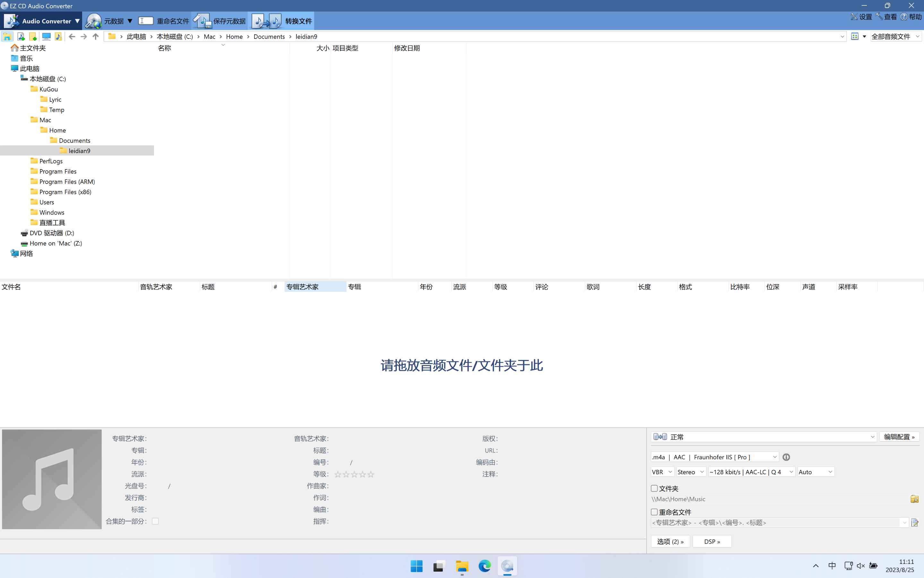Check the 重命名文件 rename checkbox
This screenshot has height=578, width=924.
(654, 512)
